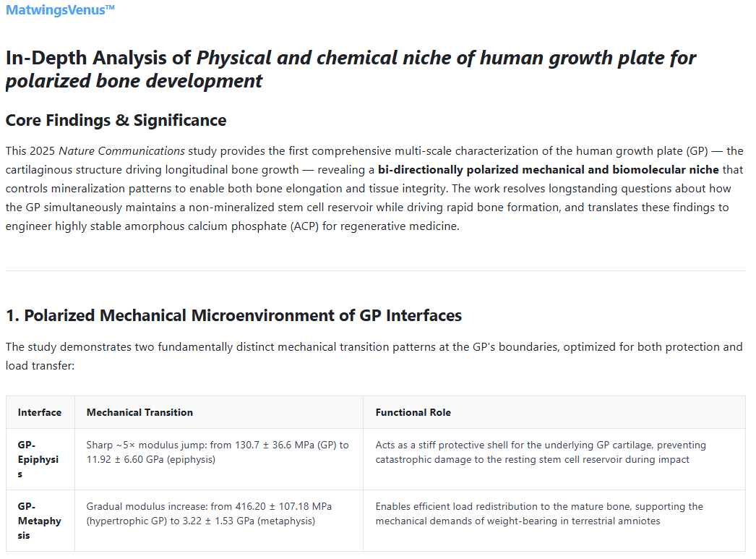Click the amorphous calcium phosphate (ACP) sentence
The height and width of the screenshot is (559, 756).
coord(233,226)
